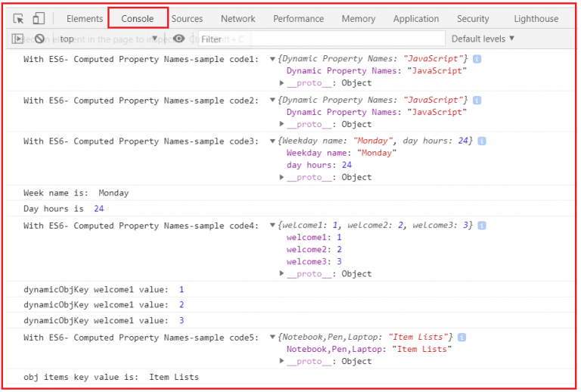
Task: Collapse the sample code1 object
Action: pos(272,59)
